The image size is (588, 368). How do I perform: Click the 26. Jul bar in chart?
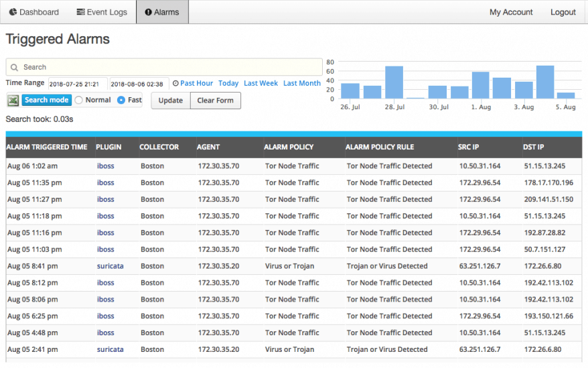350,91
